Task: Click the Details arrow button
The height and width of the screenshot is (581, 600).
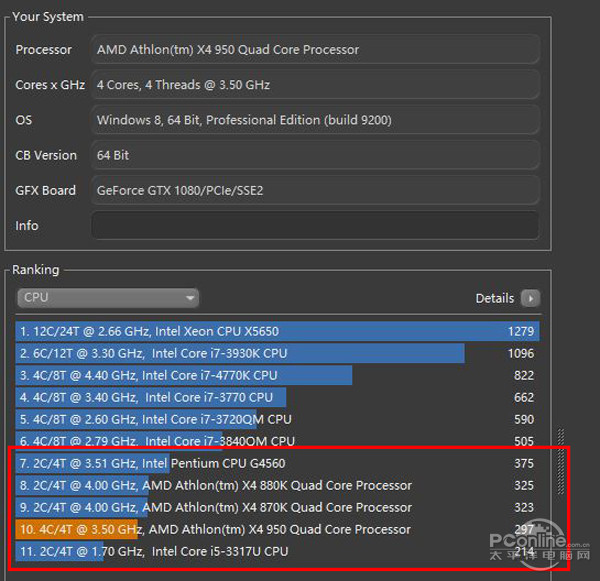Action: (x=530, y=298)
